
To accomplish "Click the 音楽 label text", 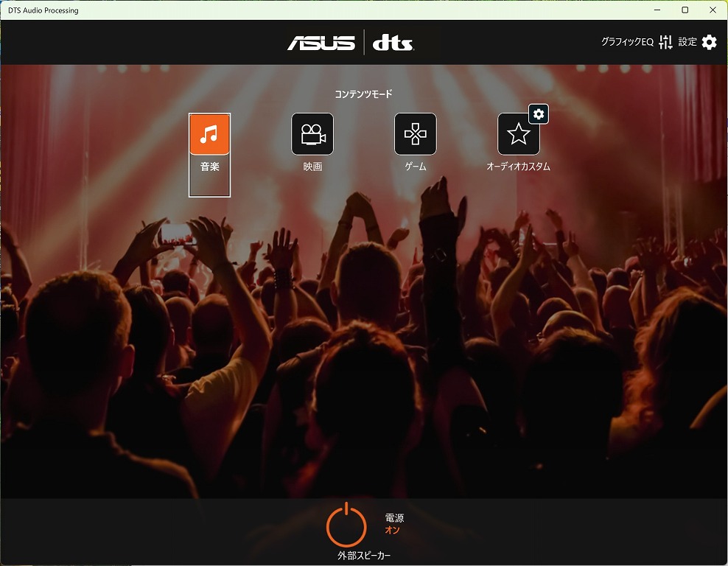I will [x=210, y=167].
